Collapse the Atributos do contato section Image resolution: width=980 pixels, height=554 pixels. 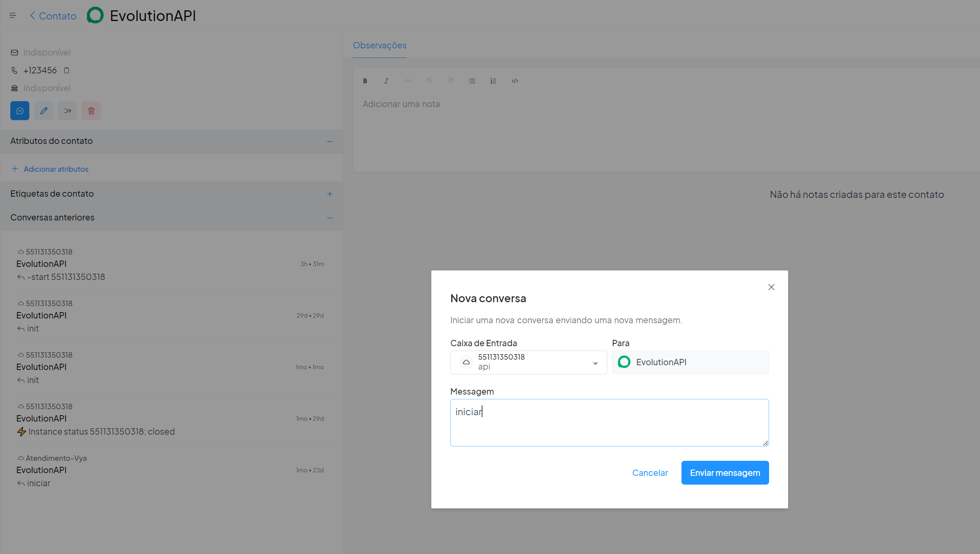pos(330,142)
